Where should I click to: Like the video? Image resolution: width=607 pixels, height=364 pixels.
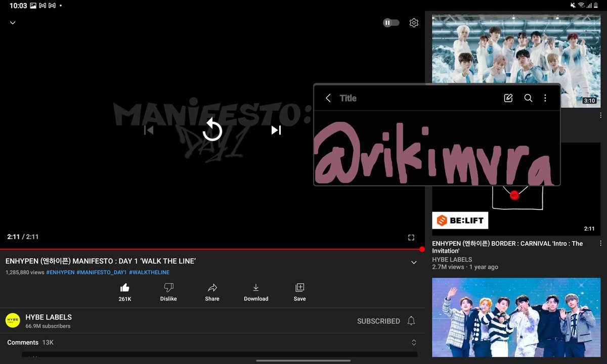[x=125, y=292]
